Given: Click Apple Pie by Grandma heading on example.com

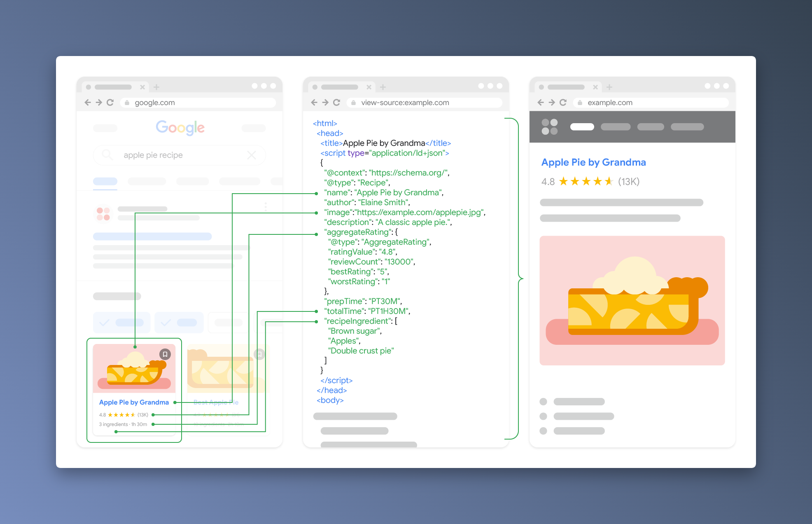Looking at the screenshot, I should [x=593, y=162].
